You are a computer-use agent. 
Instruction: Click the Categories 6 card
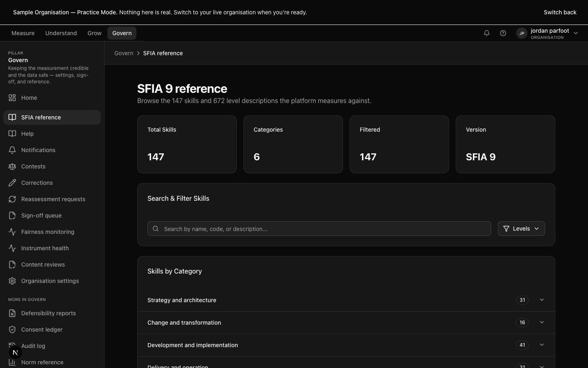(293, 144)
